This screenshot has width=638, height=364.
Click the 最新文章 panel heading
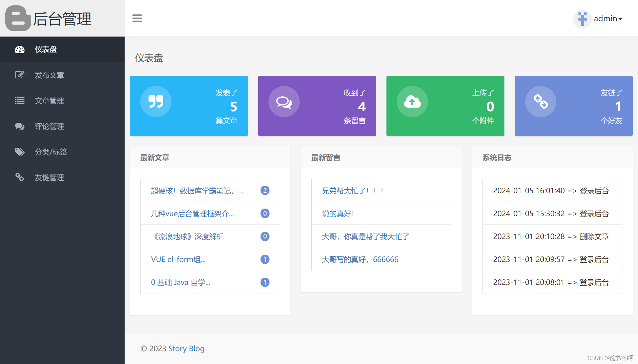pos(155,158)
